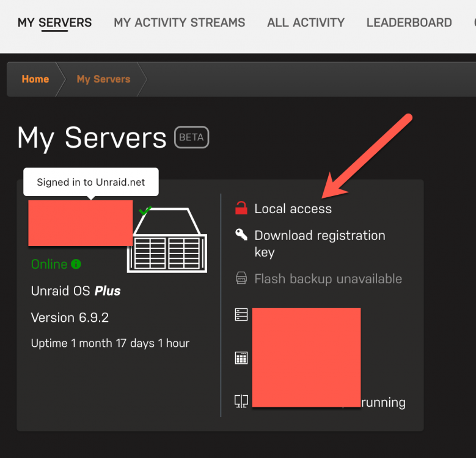This screenshot has height=458, width=476.
Task: Click the Uptime 1 month 17 days text
Action: [110, 343]
